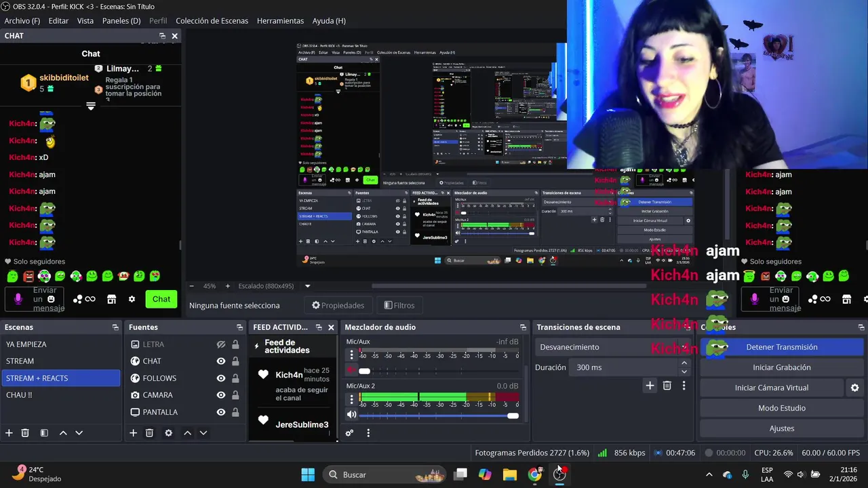Toggle the lock on the LETRA source
Image resolution: width=868 pixels, height=488 pixels.
[x=235, y=344]
